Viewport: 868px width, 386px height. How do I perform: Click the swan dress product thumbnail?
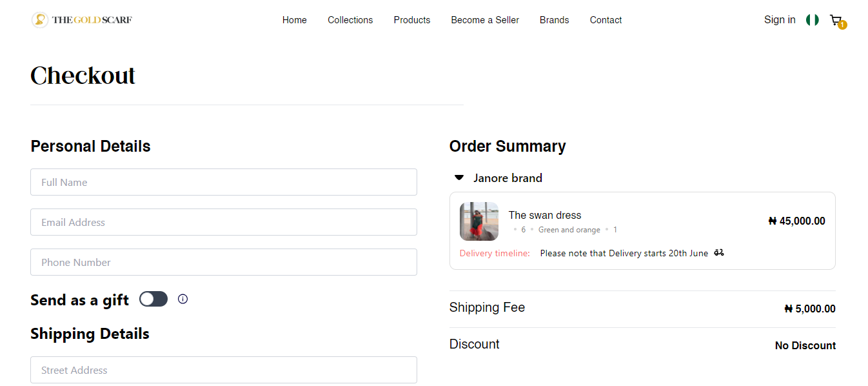(x=479, y=221)
